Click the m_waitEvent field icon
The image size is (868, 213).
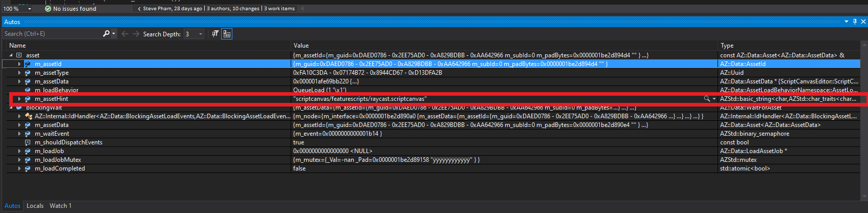click(x=28, y=134)
